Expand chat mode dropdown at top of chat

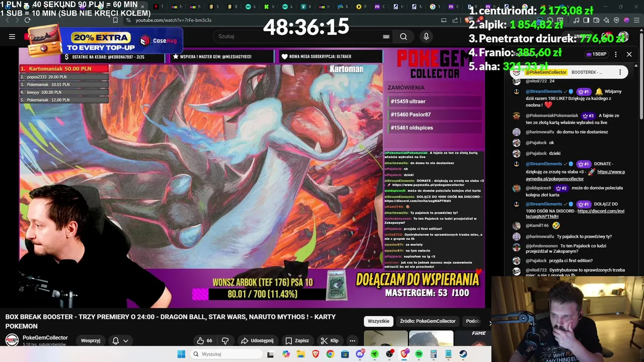coord(526,54)
